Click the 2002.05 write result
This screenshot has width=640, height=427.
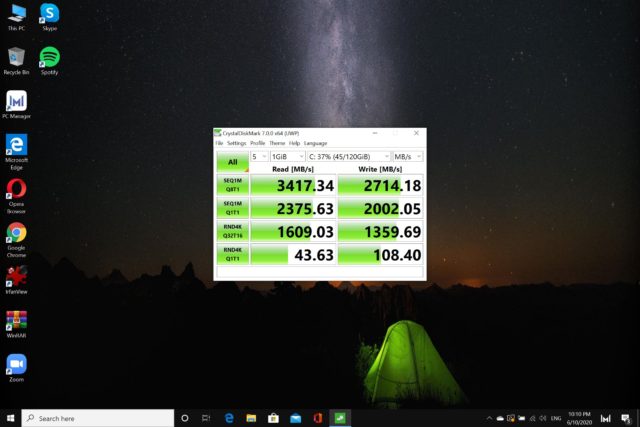click(380, 208)
